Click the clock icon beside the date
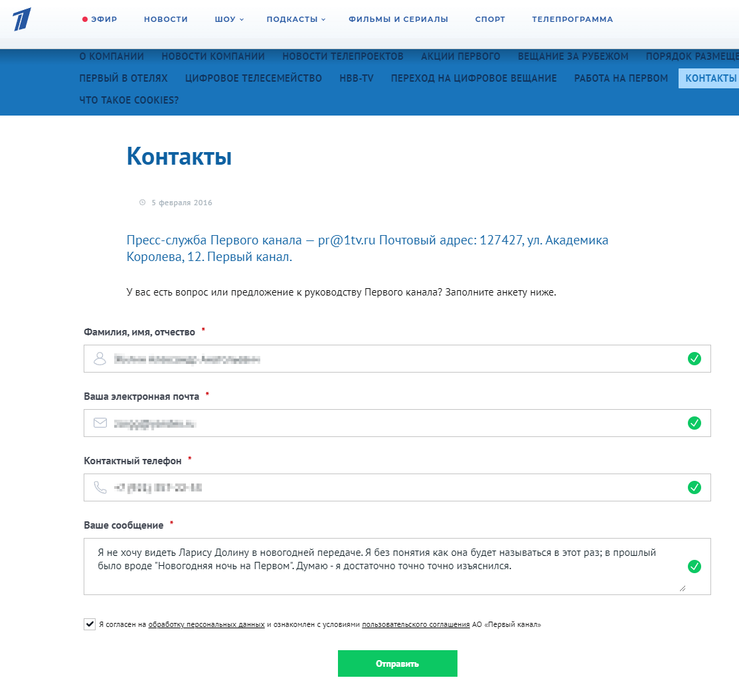The width and height of the screenshot is (739, 700). pos(142,202)
